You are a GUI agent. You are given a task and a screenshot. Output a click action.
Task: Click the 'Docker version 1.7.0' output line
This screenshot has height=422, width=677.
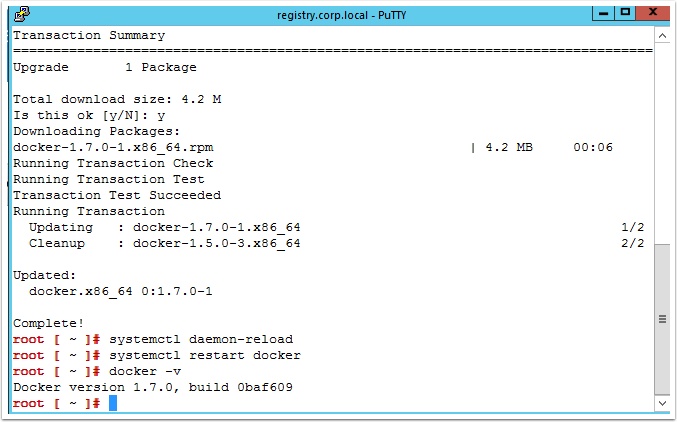pos(153,387)
